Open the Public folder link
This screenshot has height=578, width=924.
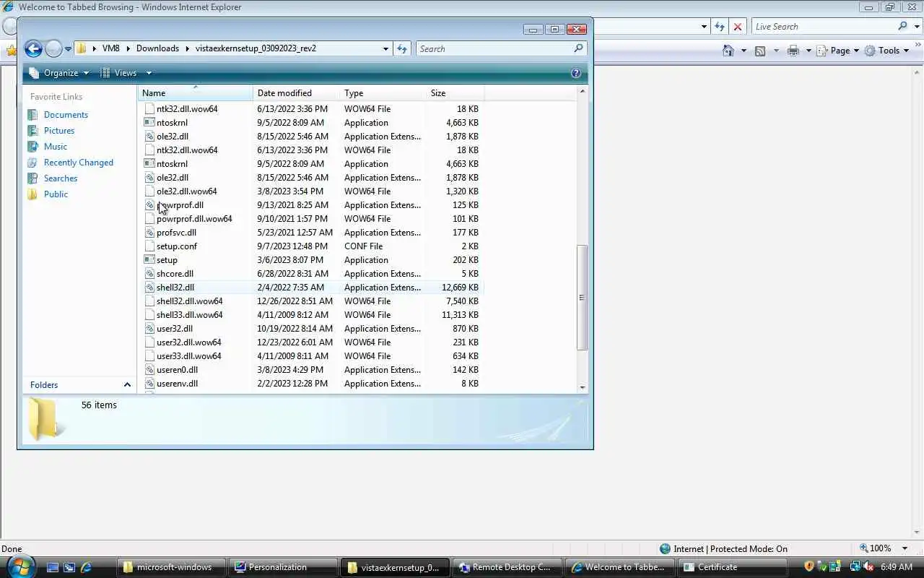click(56, 194)
